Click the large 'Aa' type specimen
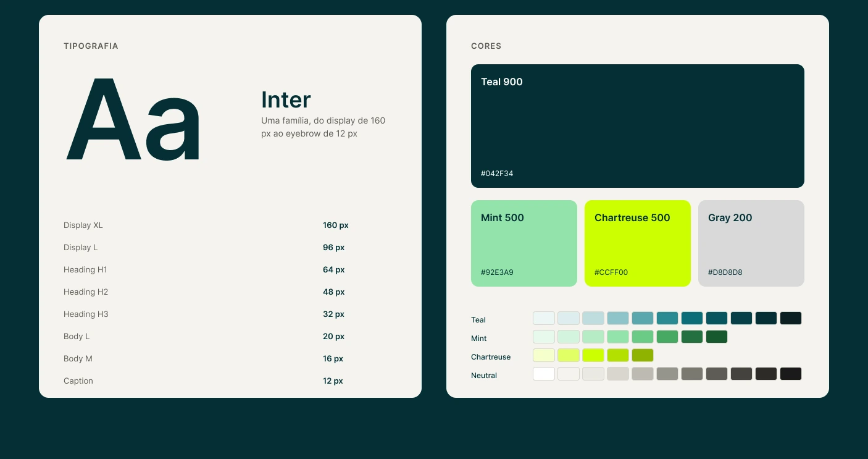 pyautogui.click(x=133, y=120)
